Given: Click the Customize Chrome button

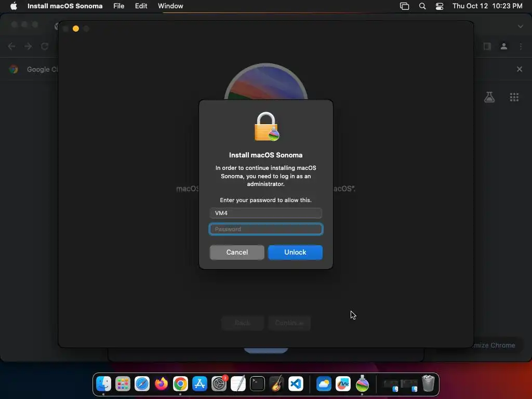Looking at the screenshot, I should (x=494, y=345).
